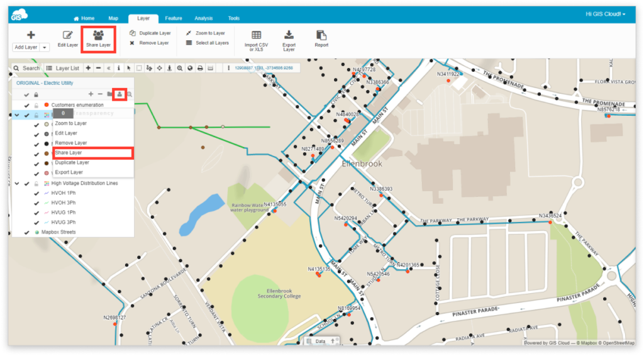Screen dimensions: 644x356
Task: Select the rectangle selection tool
Action: (139, 68)
